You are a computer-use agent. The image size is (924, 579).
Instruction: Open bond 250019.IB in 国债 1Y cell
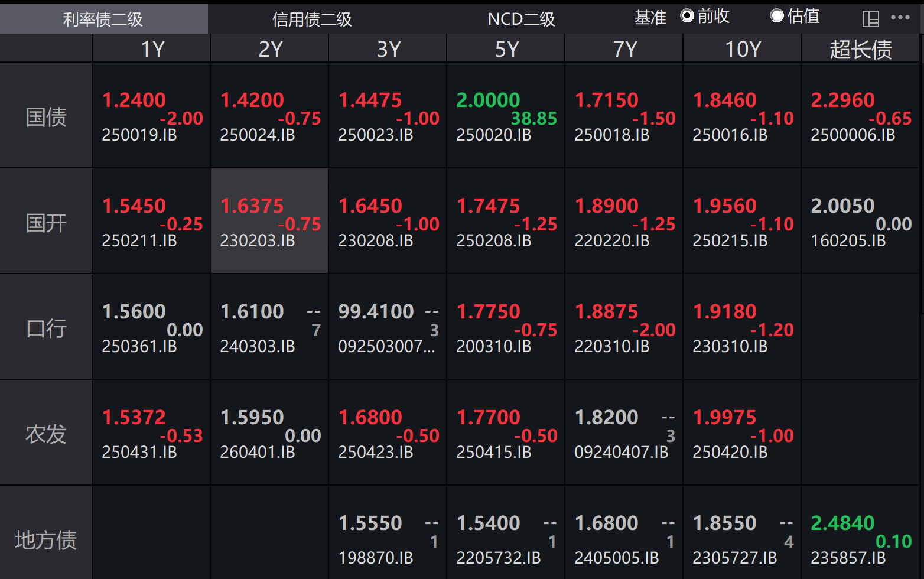coord(139,135)
